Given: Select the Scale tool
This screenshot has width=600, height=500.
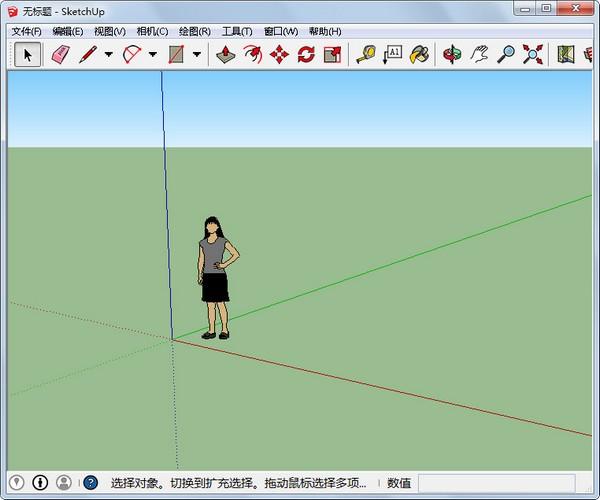Looking at the screenshot, I should (x=333, y=54).
